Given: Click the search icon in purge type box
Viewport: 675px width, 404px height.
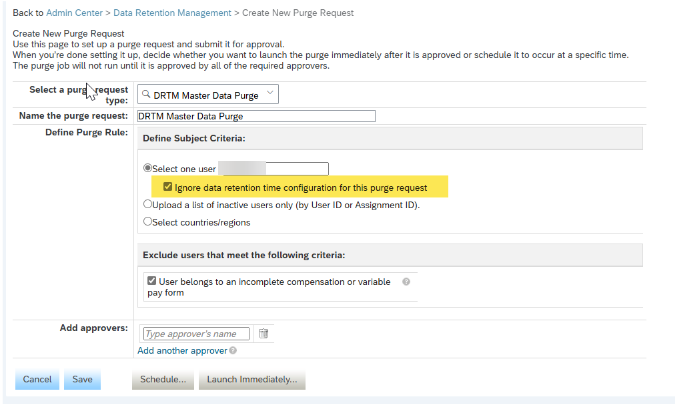Looking at the screenshot, I should 146,94.
